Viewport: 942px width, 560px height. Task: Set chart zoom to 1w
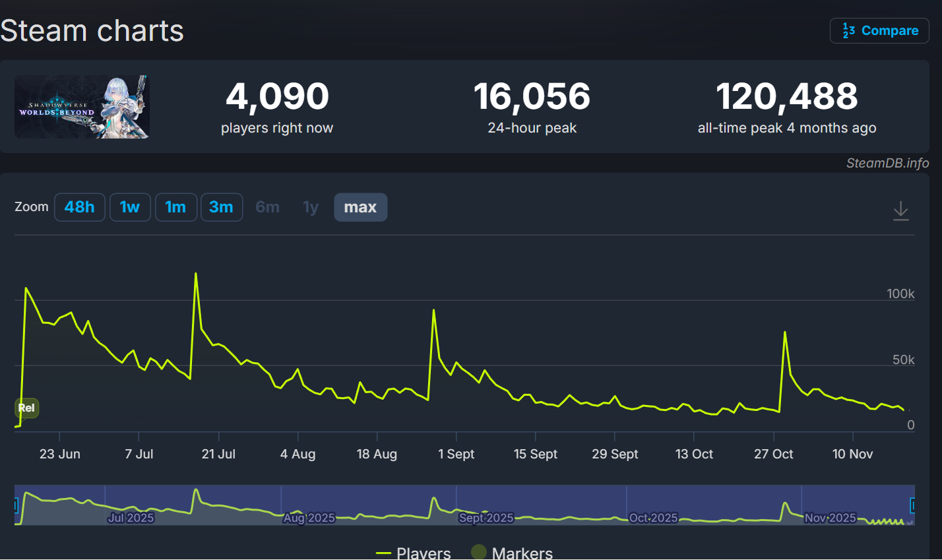pos(130,207)
